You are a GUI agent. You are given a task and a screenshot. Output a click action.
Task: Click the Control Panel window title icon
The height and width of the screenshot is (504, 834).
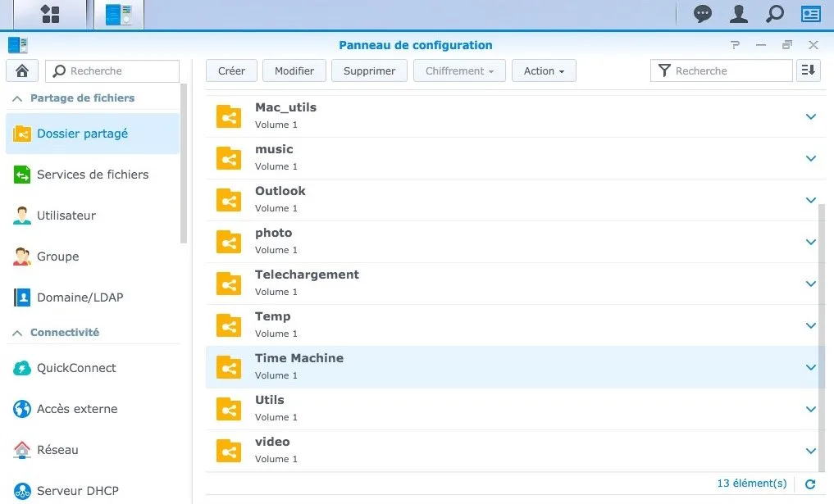[x=17, y=45]
